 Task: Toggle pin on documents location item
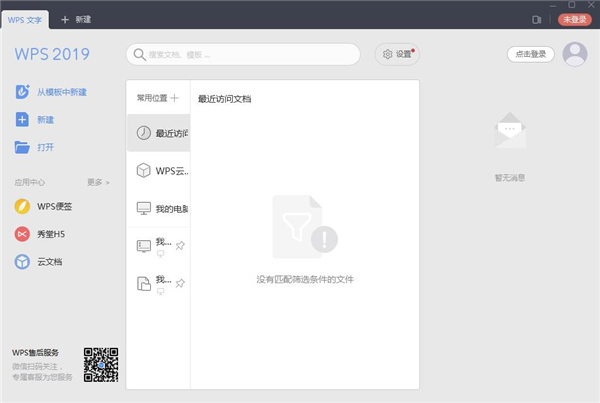point(180,283)
